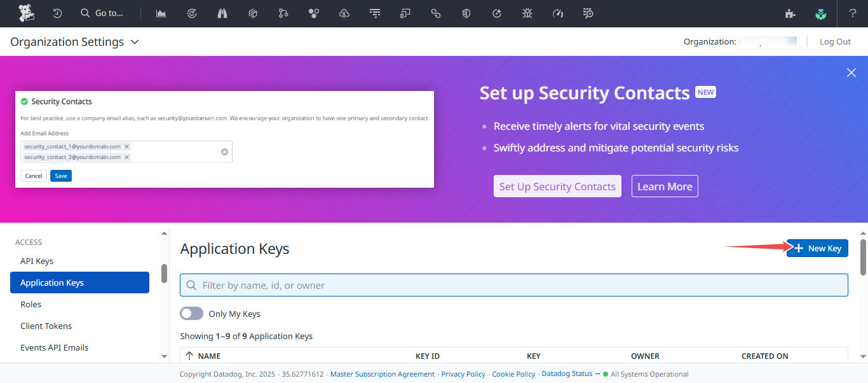The height and width of the screenshot is (383, 868).
Task: Click the integrations puzzle-piece icon
Action: [x=790, y=13]
